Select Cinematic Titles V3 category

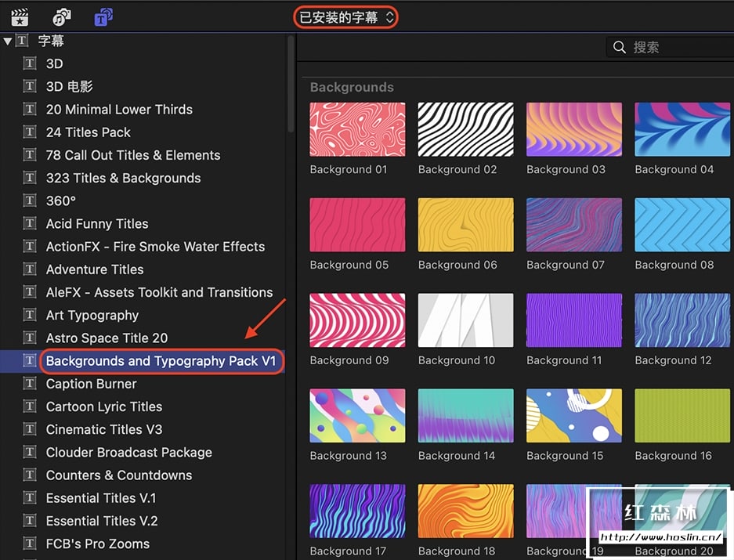pos(104,430)
